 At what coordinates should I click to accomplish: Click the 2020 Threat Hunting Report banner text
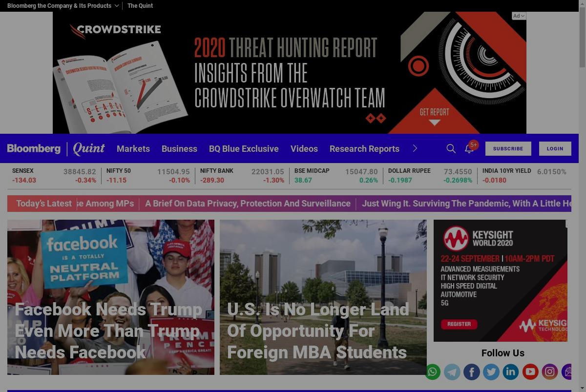click(x=286, y=48)
